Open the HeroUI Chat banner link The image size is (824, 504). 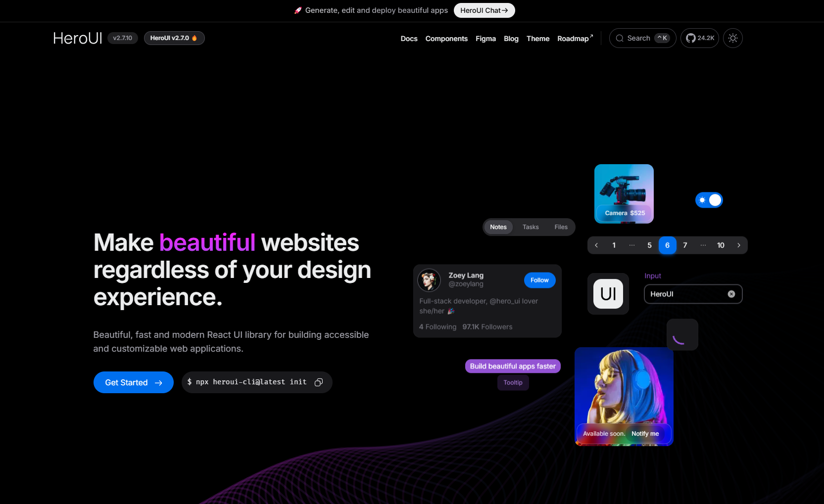(484, 10)
